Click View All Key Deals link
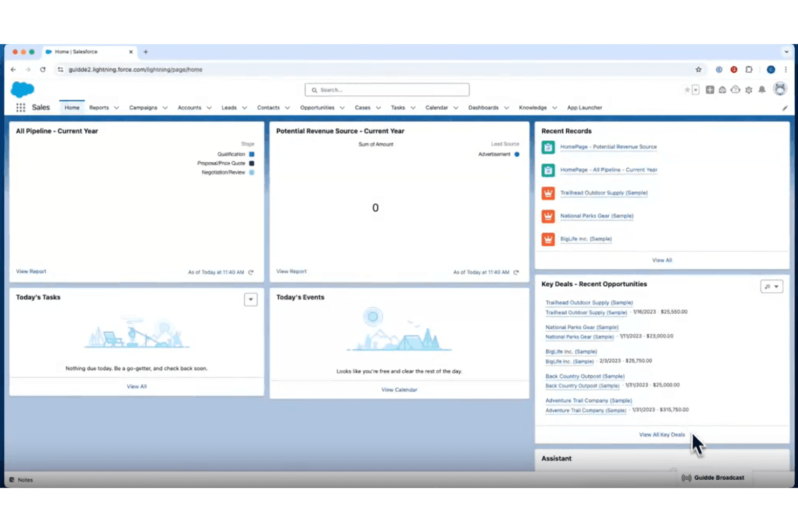This screenshot has width=798, height=532. [x=662, y=435]
